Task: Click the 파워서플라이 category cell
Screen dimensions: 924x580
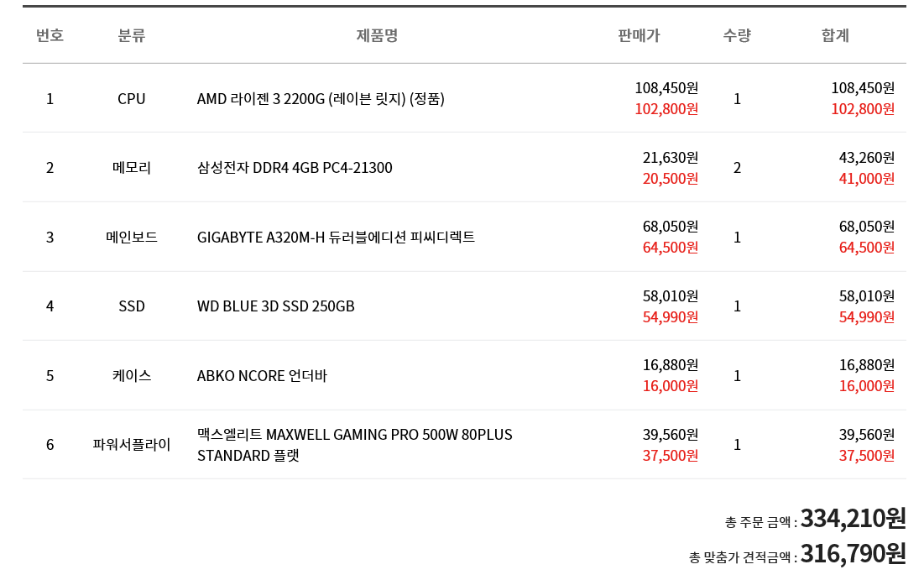Action: [x=132, y=445]
